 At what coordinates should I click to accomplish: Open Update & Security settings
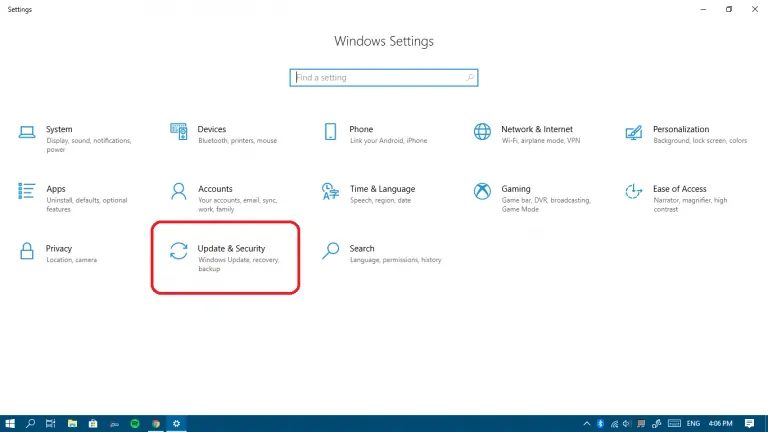coord(224,258)
